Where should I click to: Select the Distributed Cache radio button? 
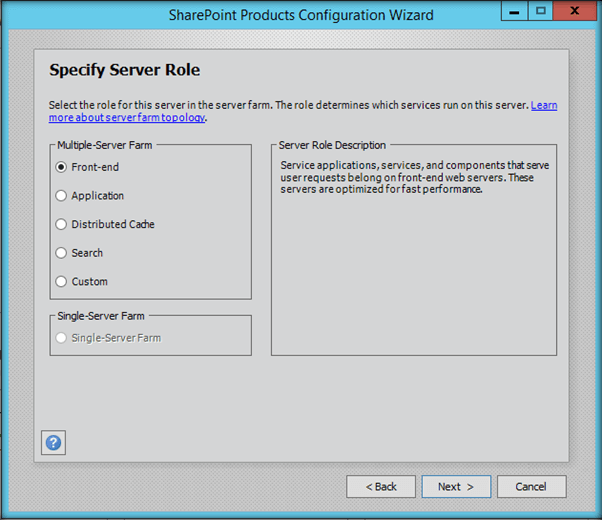(62, 224)
